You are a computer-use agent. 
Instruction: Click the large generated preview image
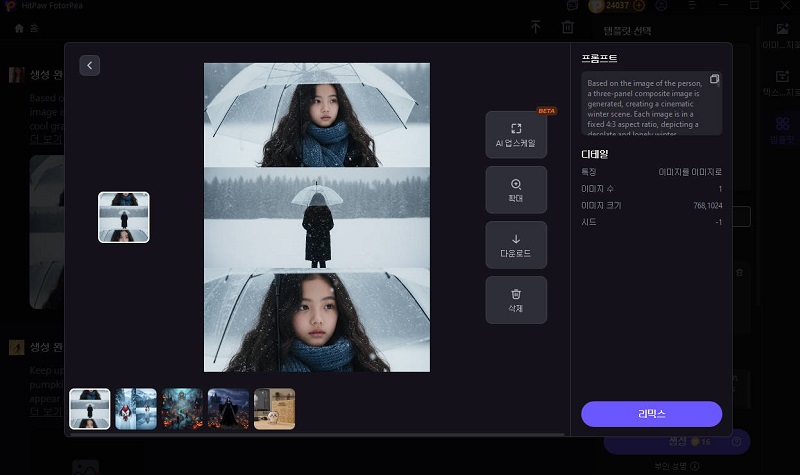pyautogui.click(x=317, y=217)
